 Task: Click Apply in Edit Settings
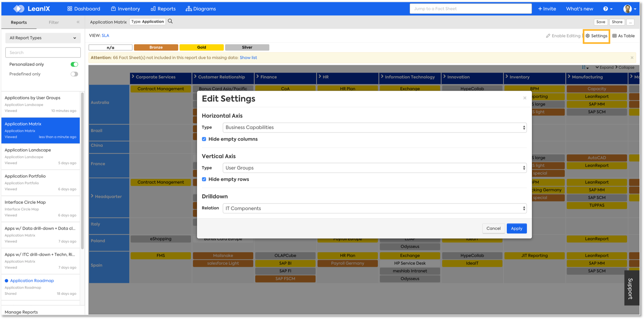(516, 228)
